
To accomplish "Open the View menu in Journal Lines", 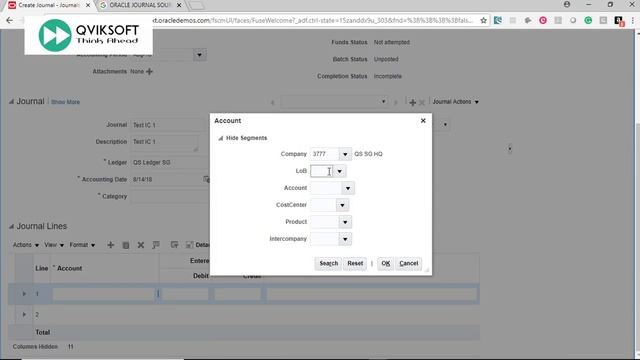I will (x=54, y=245).
